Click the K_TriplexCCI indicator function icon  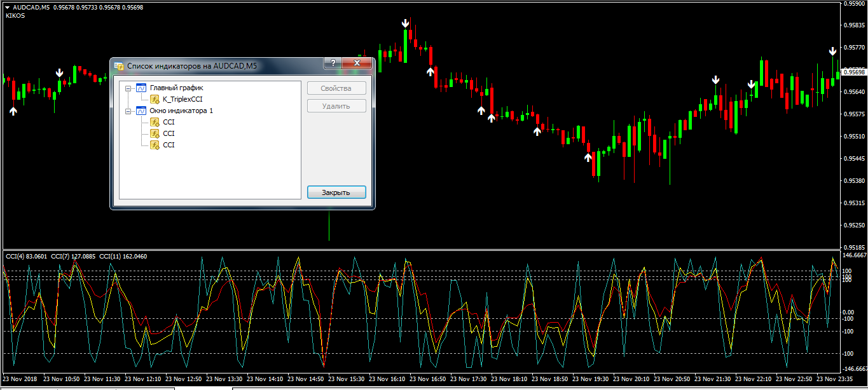click(155, 99)
